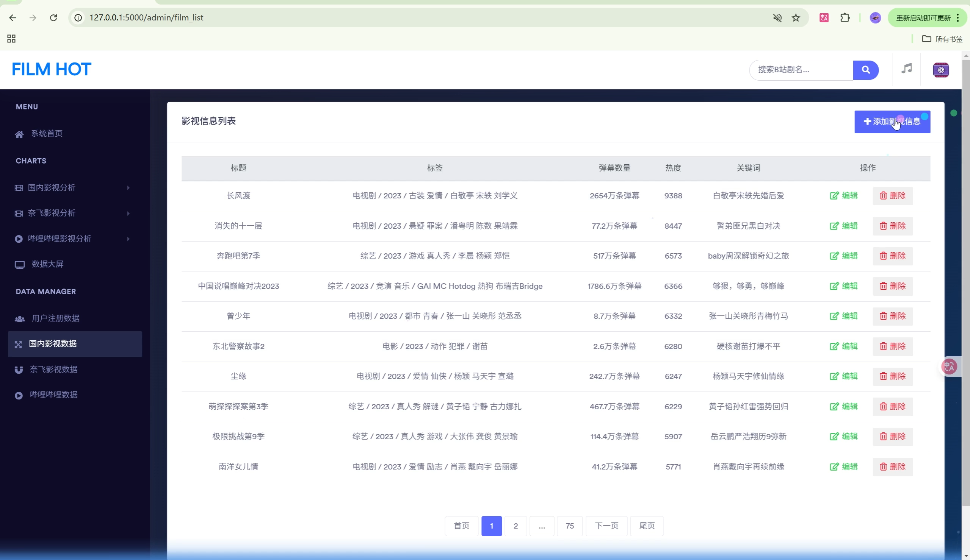Click the edit pencil icon for 尘缘
970x560 pixels.
pos(834,376)
